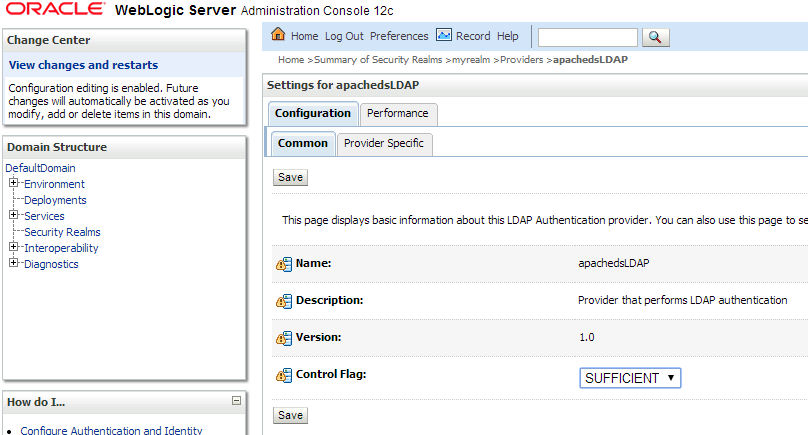Click the info icon beside Version

coord(284,338)
